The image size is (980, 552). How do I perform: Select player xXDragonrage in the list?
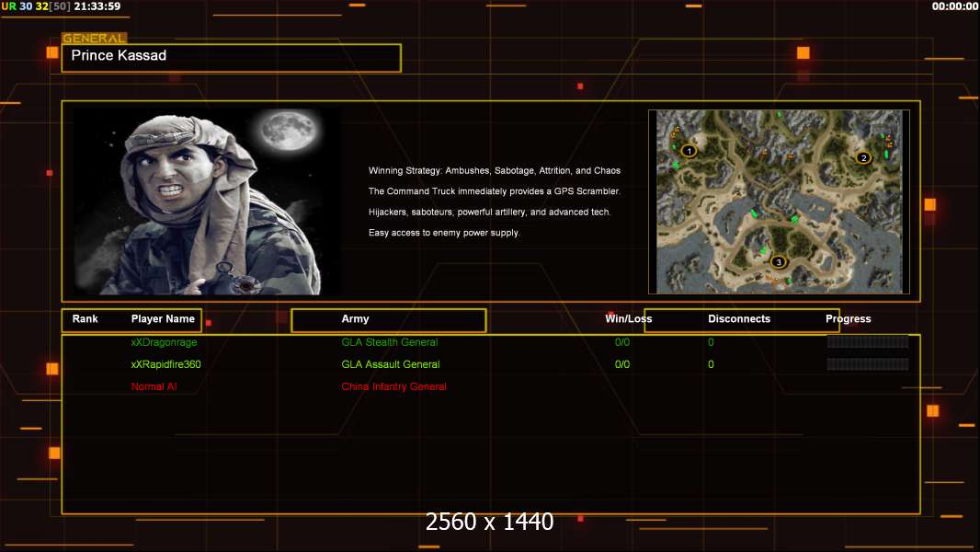point(164,342)
